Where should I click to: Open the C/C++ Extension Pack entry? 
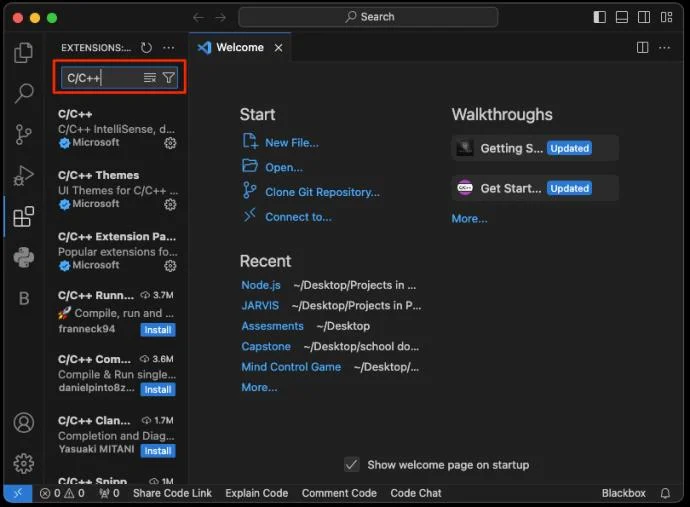pos(117,251)
